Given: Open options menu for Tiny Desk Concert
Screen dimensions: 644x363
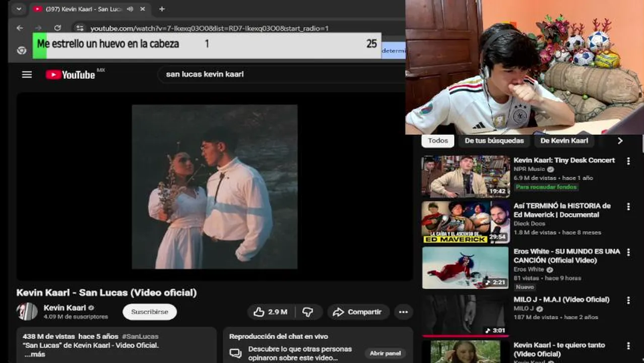Looking at the screenshot, I should point(628,161).
